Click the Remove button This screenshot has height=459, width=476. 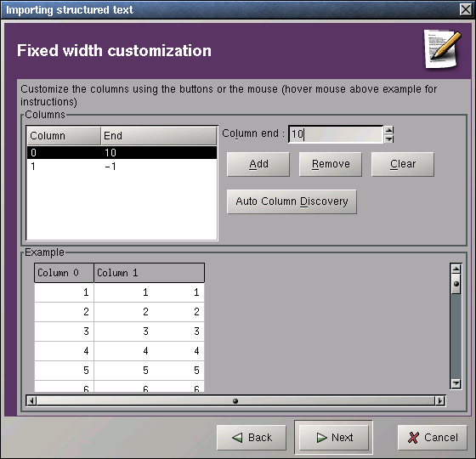coord(331,164)
